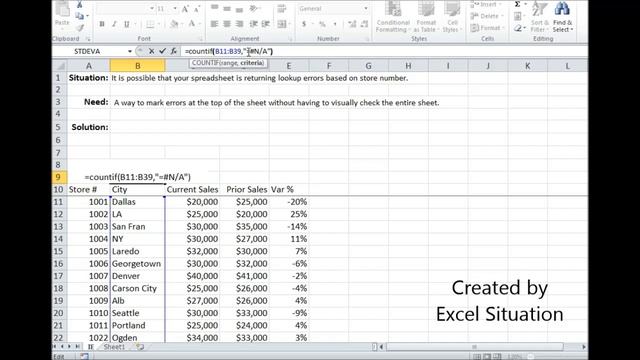Click the Orientation icon

coord(254,9)
